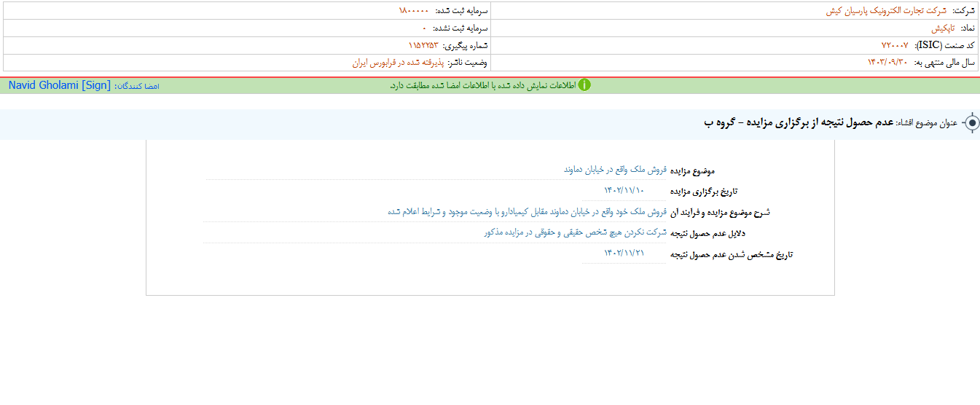Click the target bullet icon beside the disclosure title
The height and width of the screenshot is (405, 980).
pyautogui.click(x=971, y=123)
